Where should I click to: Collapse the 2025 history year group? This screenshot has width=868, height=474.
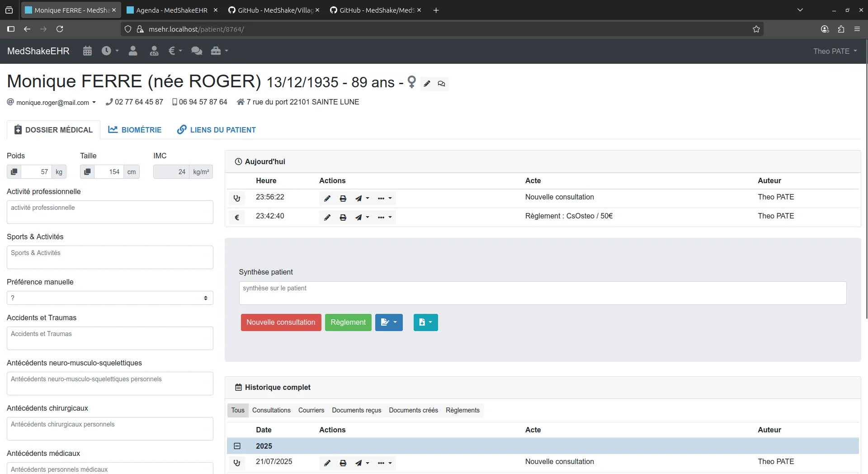[237, 446]
